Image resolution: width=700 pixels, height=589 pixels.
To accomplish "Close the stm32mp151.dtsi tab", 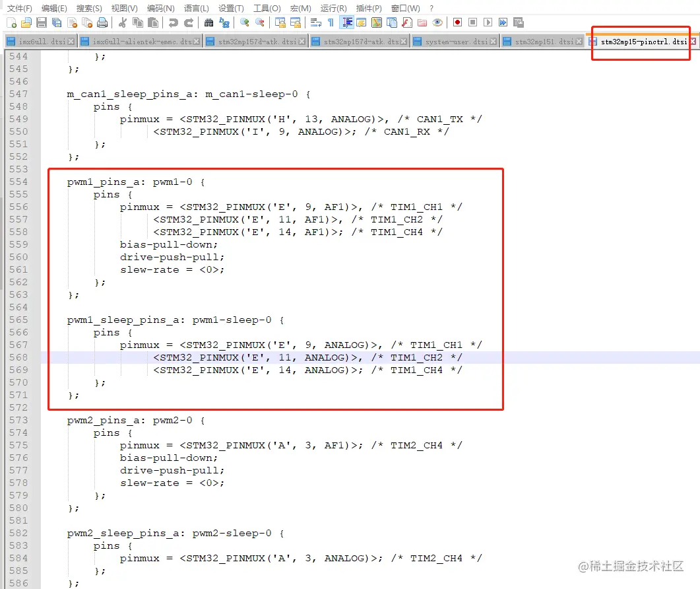I will pos(579,42).
